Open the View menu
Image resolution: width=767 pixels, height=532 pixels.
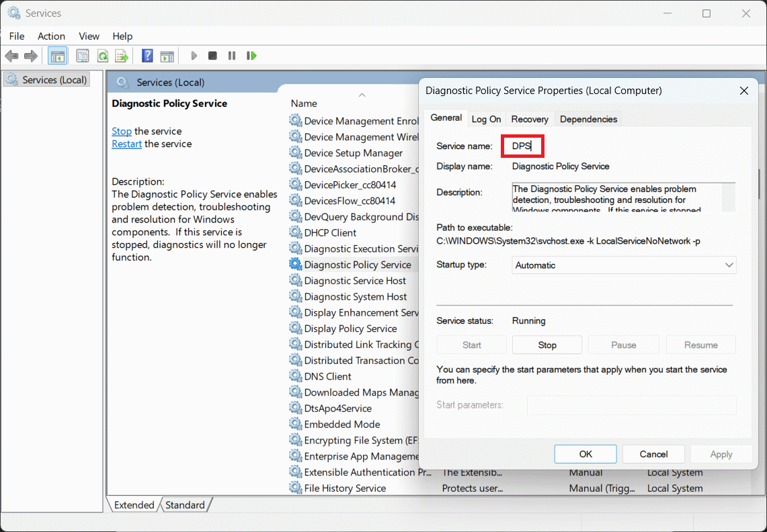click(89, 36)
